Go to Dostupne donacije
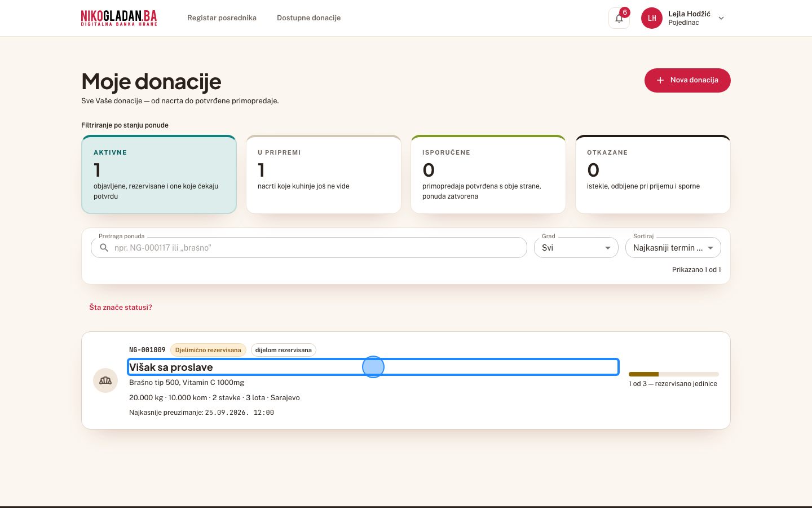 [x=308, y=18]
